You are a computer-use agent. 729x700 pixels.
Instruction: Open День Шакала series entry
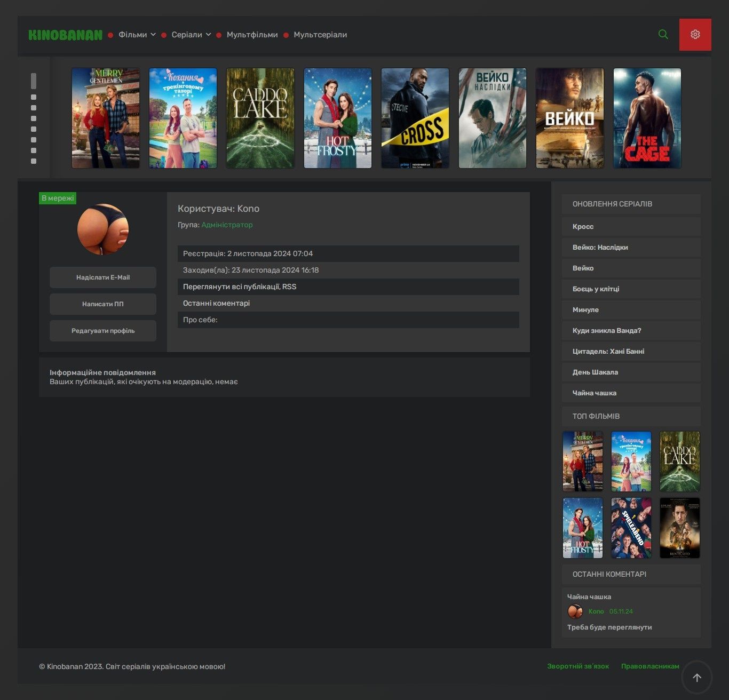631,372
